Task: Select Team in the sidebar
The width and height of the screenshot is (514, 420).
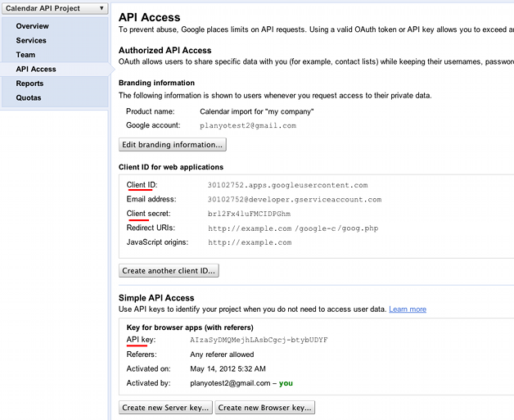Action: [x=25, y=55]
